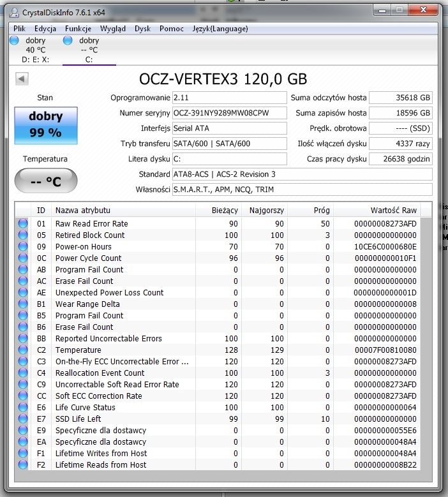Open the Funkcje menu
Viewport: 448px width, 497px height.
click(78, 29)
